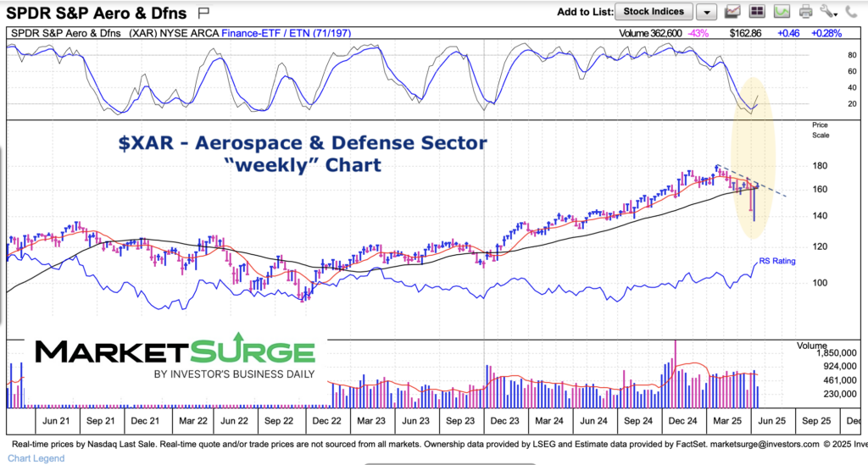Click the Sep 25 date axis label
This screenshot has width=868, height=465.
click(x=816, y=421)
